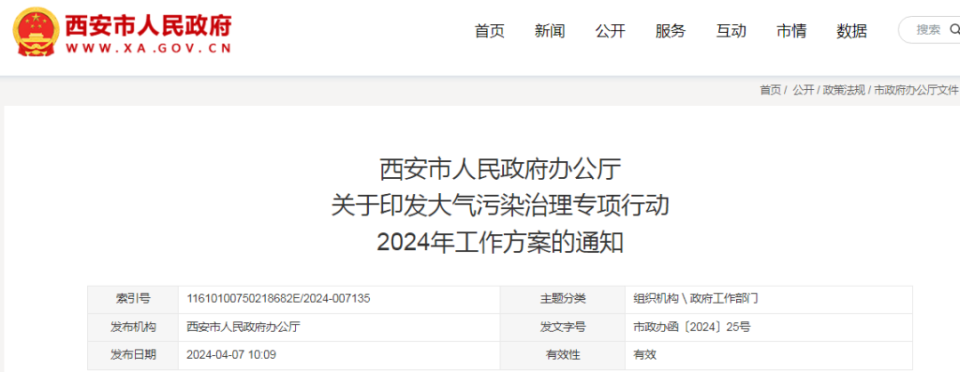Open the 公开 navigation menu
This screenshot has width=960, height=372.
click(610, 31)
